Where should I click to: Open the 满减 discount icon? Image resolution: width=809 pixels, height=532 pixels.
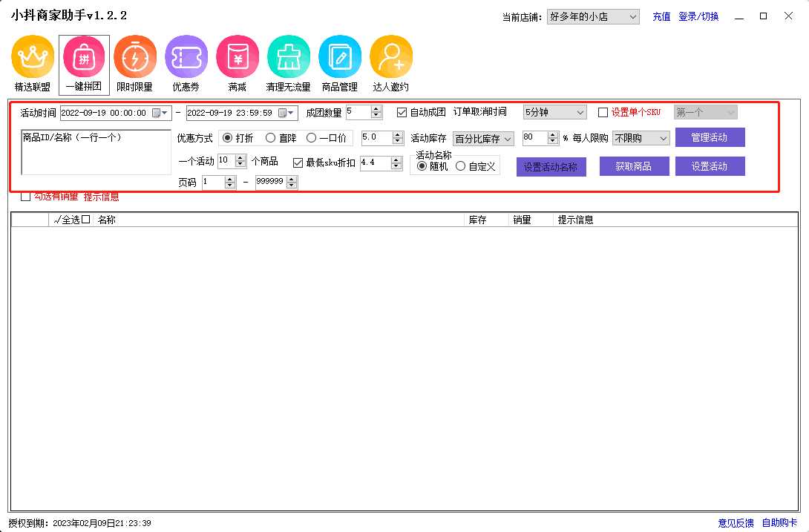click(238, 57)
